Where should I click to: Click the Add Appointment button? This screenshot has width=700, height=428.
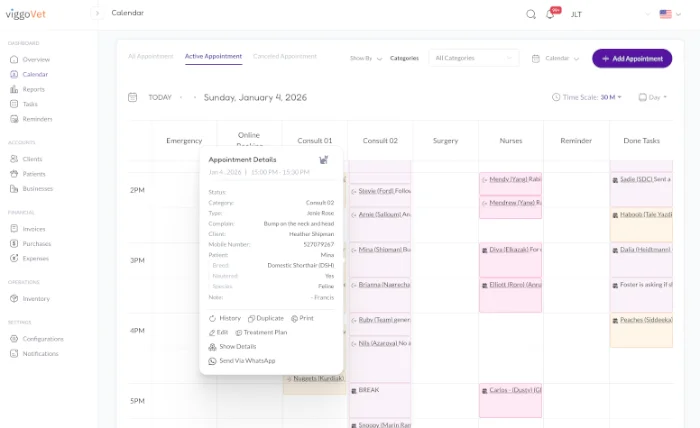point(632,58)
